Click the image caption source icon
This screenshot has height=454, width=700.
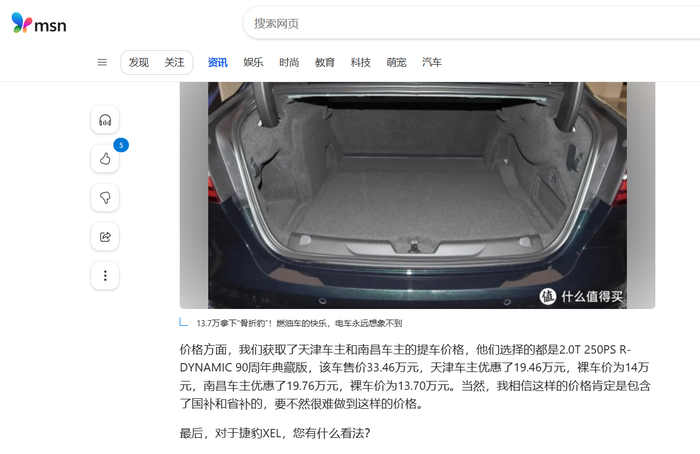(183, 322)
